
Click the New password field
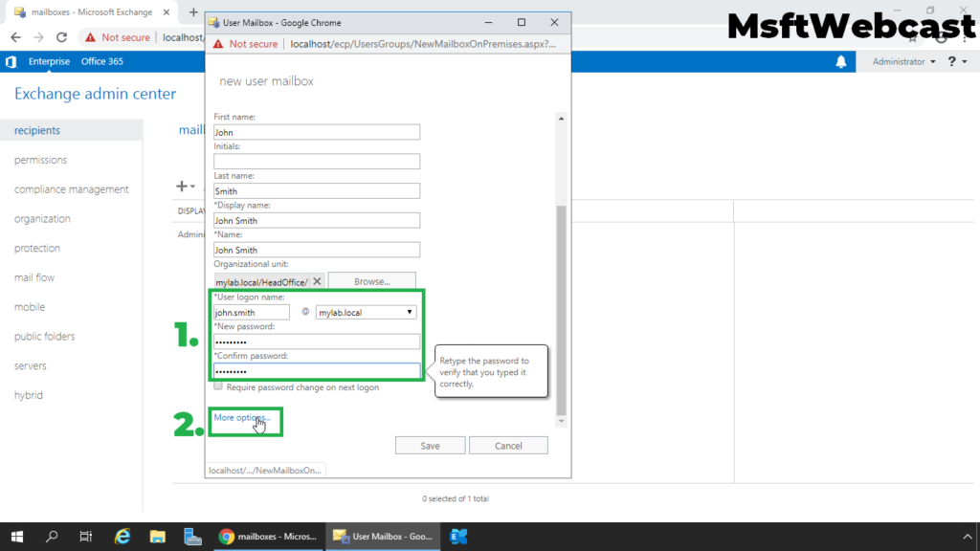tap(317, 342)
